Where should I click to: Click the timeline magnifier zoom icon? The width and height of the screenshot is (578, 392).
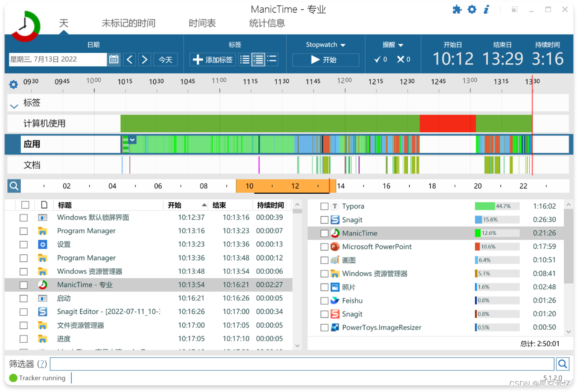pyautogui.click(x=14, y=186)
